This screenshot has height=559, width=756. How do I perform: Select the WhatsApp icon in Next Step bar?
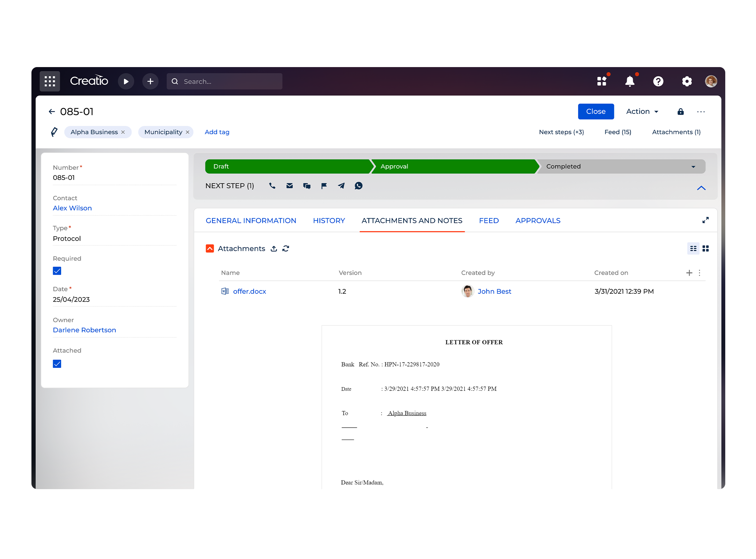[x=358, y=186]
